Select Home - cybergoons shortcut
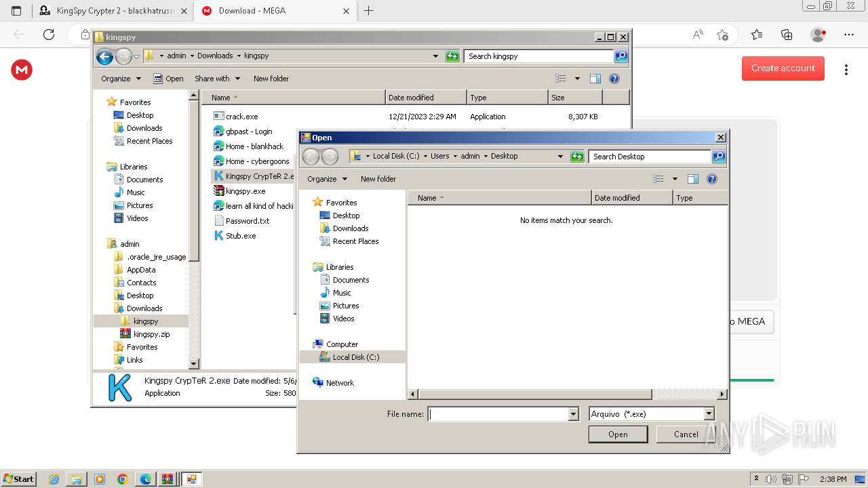 click(x=251, y=161)
